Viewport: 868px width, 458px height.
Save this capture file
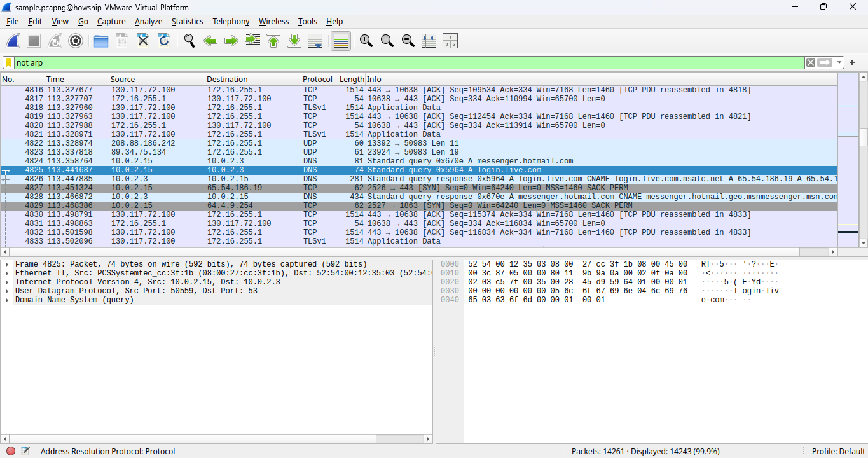coord(122,41)
